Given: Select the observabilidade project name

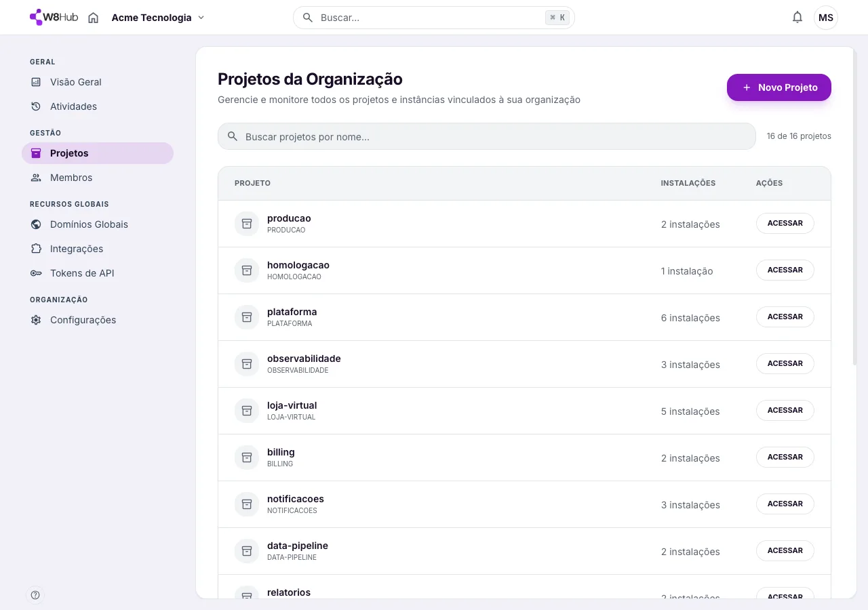Looking at the screenshot, I should pos(304,359).
